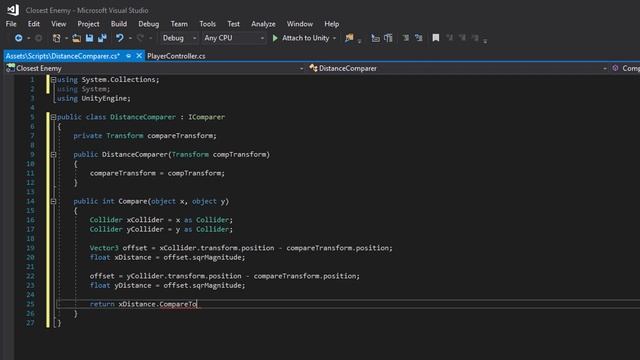Image resolution: width=640 pixels, height=360 pixels.
Task: Click 'yCollider' in the line 17 declaration
Action: (x=145, y=229)
